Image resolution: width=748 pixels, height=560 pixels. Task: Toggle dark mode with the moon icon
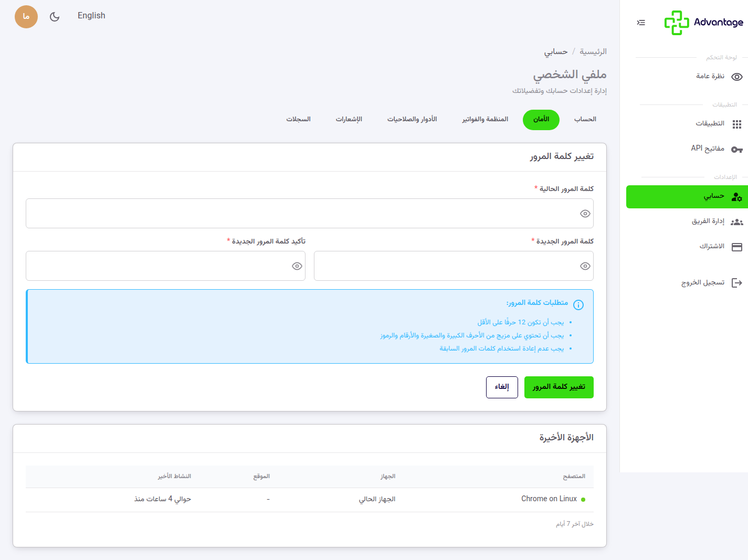55,17
